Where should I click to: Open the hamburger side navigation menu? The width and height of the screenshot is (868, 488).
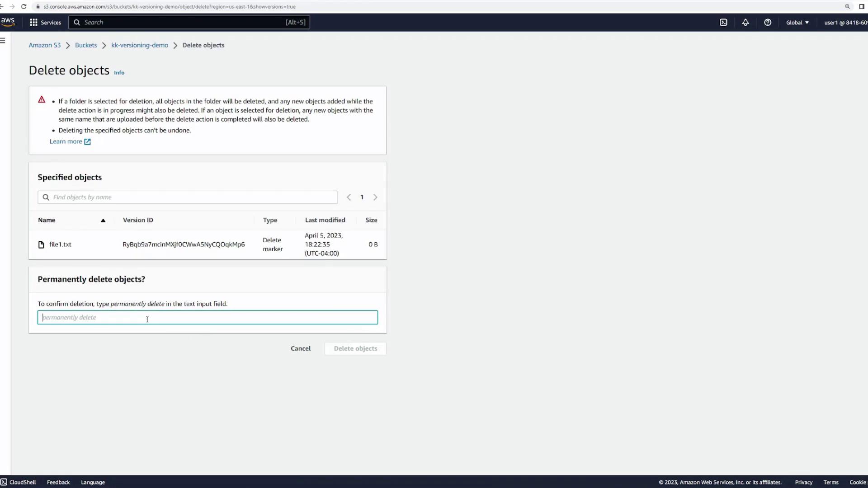tap(3, 41)
